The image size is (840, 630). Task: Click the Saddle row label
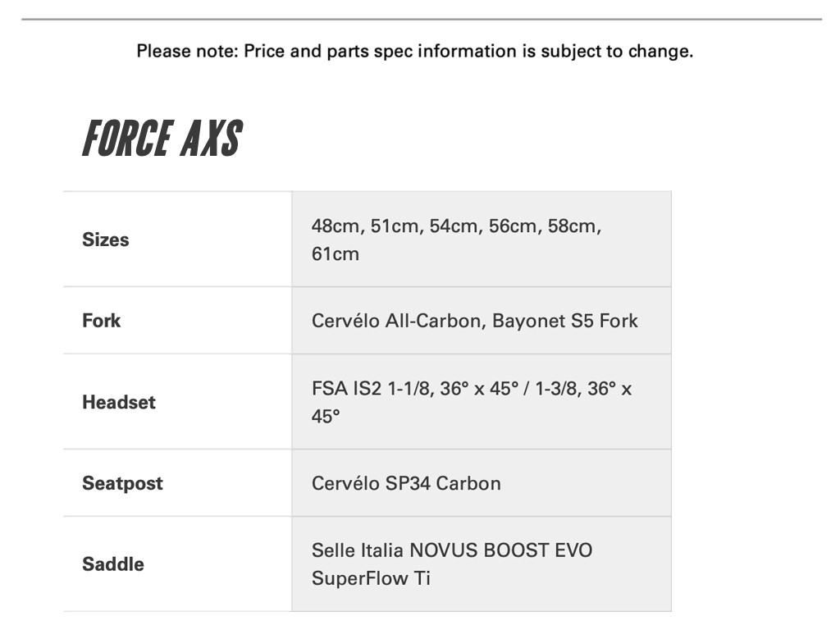113,564
